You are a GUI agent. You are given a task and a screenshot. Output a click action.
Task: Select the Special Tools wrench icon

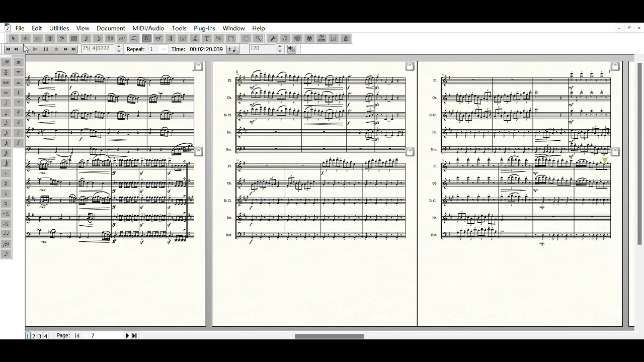[273, 38]
